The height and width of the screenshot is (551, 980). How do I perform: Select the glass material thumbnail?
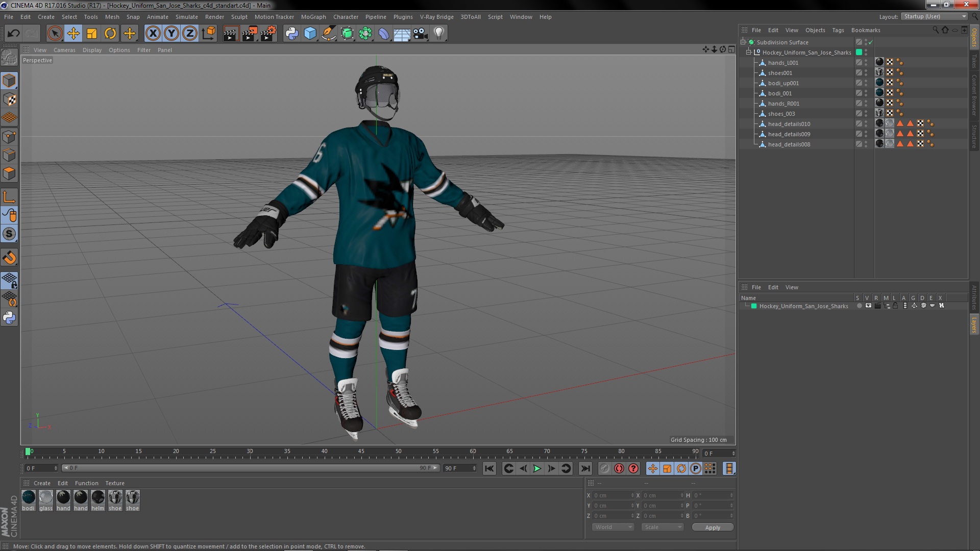46,500
